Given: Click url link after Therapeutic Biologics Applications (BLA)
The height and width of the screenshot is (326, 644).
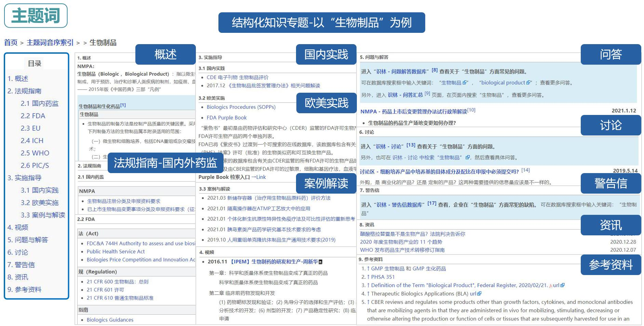Looking at the screenshot, I should point(473,294).
